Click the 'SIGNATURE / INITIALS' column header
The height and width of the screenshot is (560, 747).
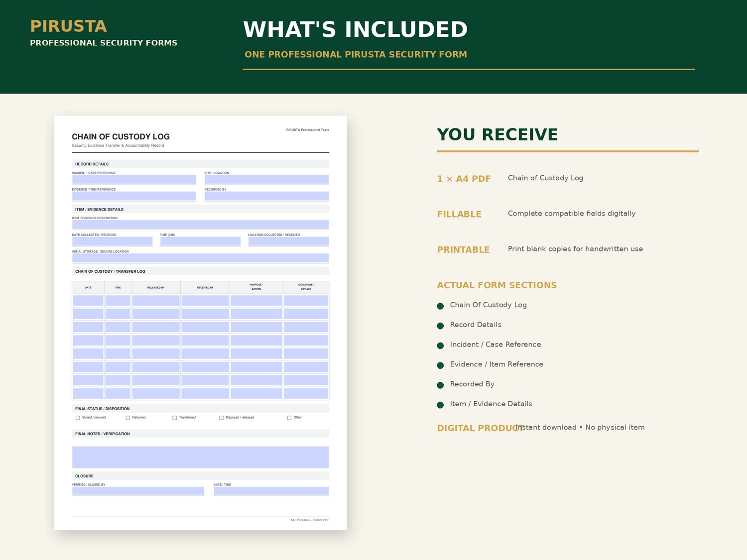pos(306,287)
